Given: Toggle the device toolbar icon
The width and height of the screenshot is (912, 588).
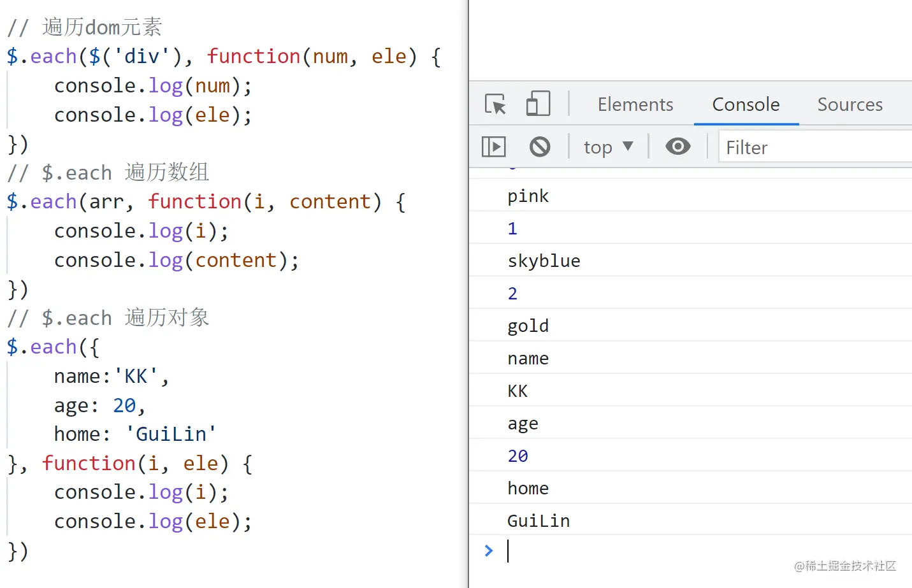Looking at the screenshot, I should tap(538, 103).
